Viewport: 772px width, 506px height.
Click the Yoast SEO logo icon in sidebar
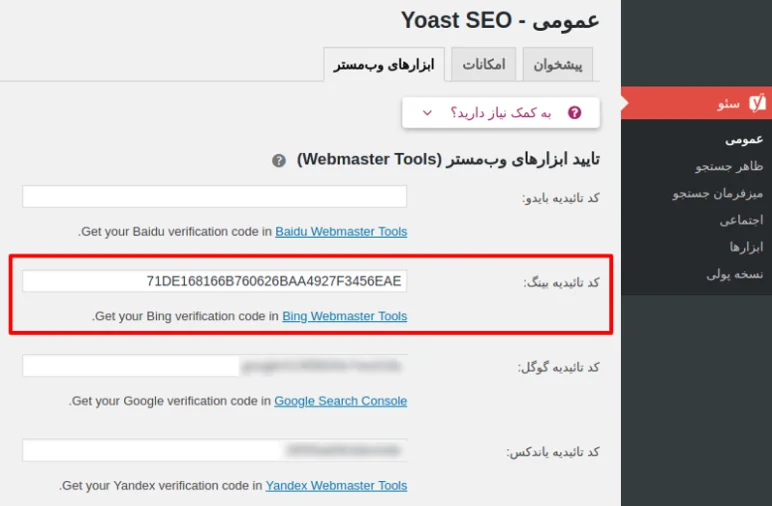pos(757,103)
